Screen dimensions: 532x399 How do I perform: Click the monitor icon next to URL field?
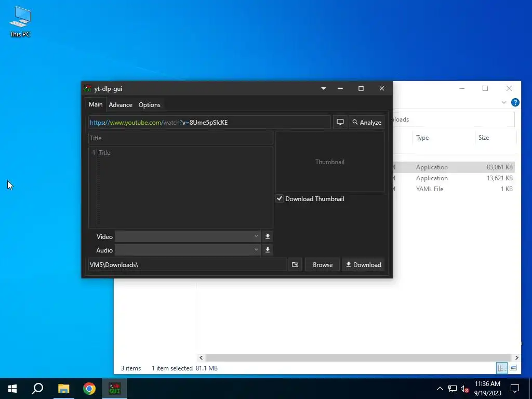(340, 123)
